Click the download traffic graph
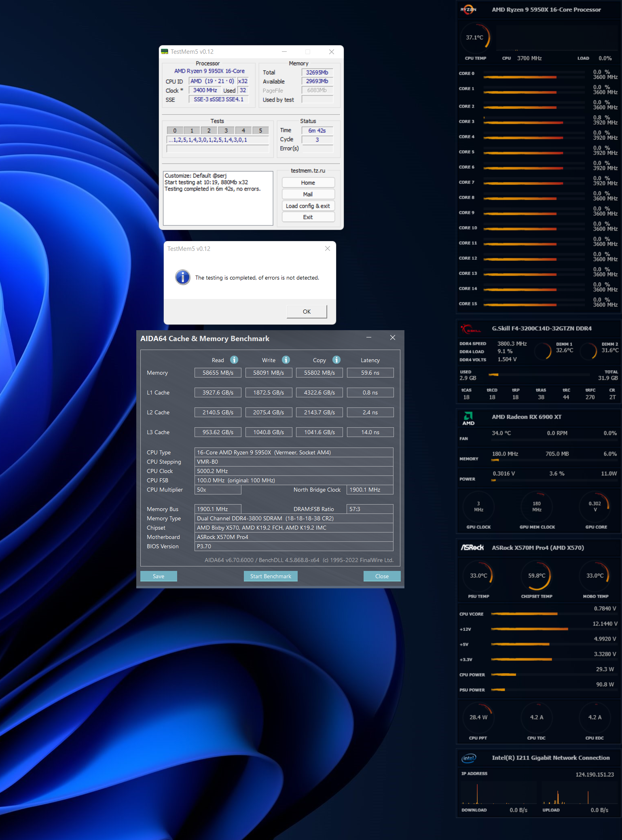The image size is (622, 840). tap(498, 794)
